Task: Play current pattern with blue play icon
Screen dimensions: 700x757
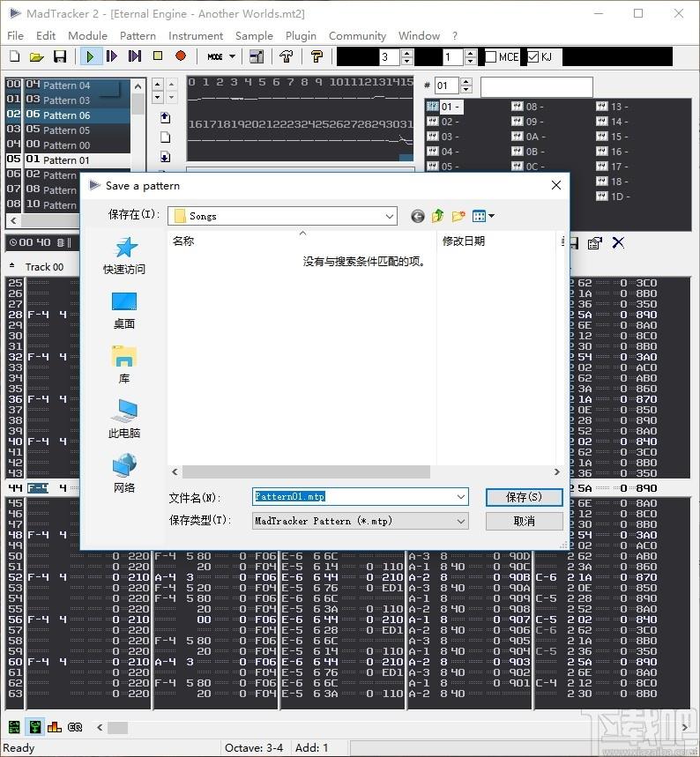Action: 112,56
